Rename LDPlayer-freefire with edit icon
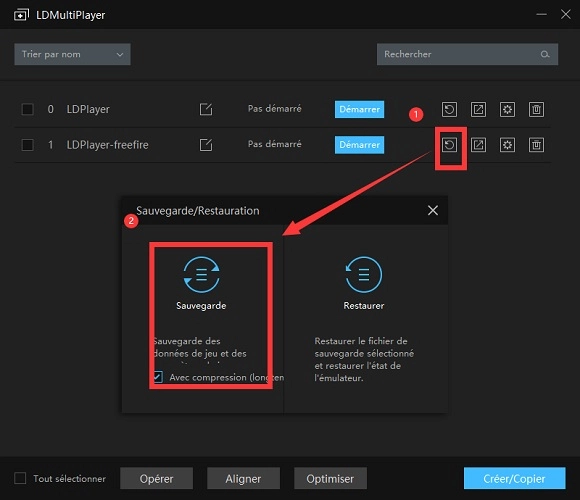580x500 pixels. tap(206, 145)
